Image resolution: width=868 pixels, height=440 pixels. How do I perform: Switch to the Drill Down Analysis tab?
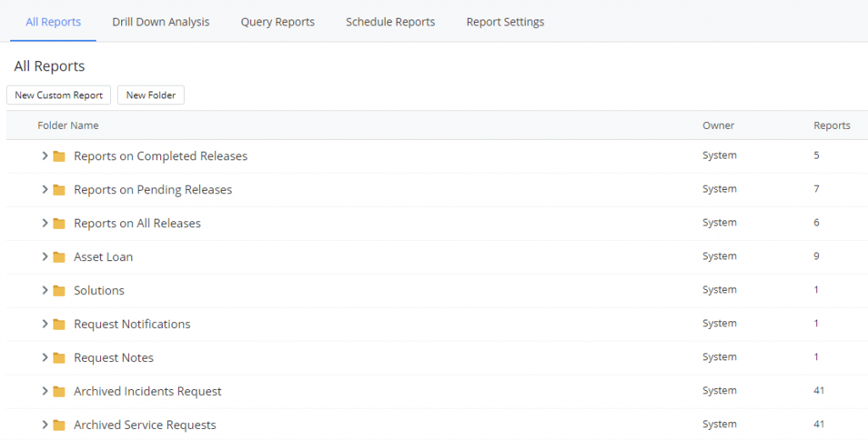pos(160,22)
